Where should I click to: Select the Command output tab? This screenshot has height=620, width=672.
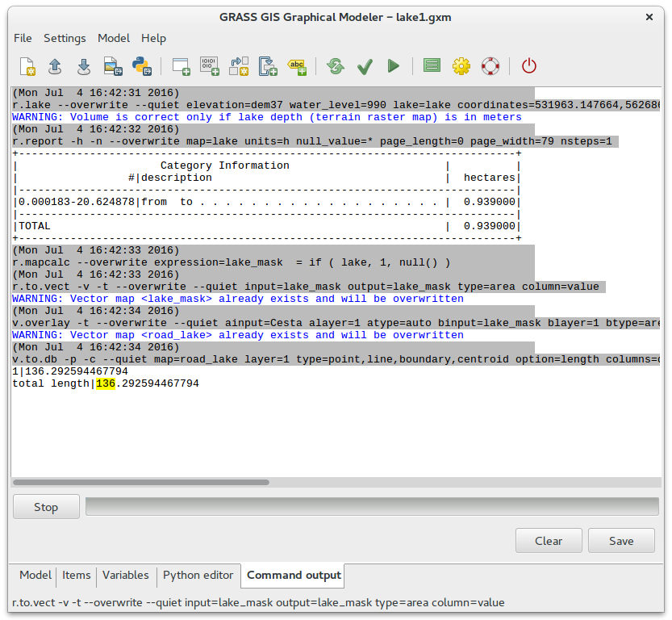tap(294, 576)
